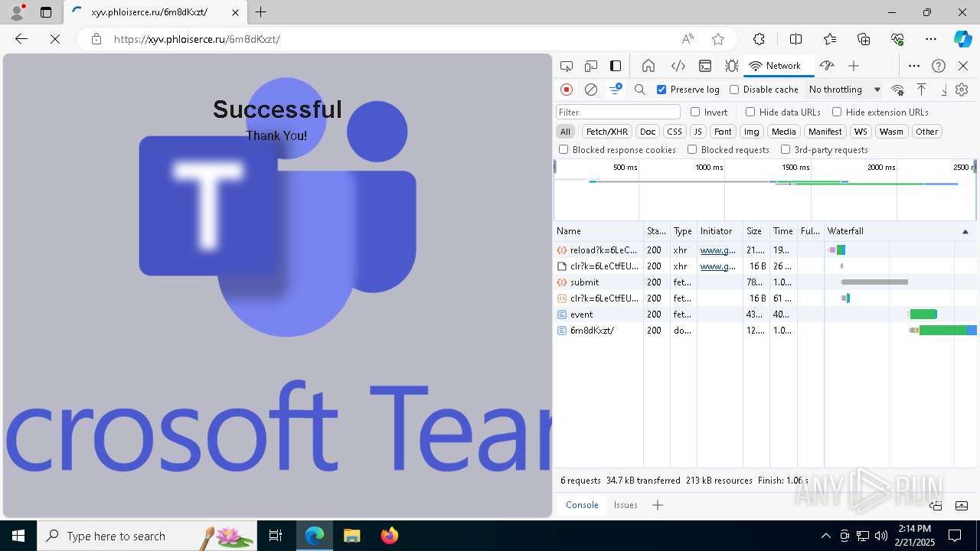Image resolution: width=980 pixels, height=551 pixels.
Task: Enable the Disable cache checkbox
Action: point(734,90)
